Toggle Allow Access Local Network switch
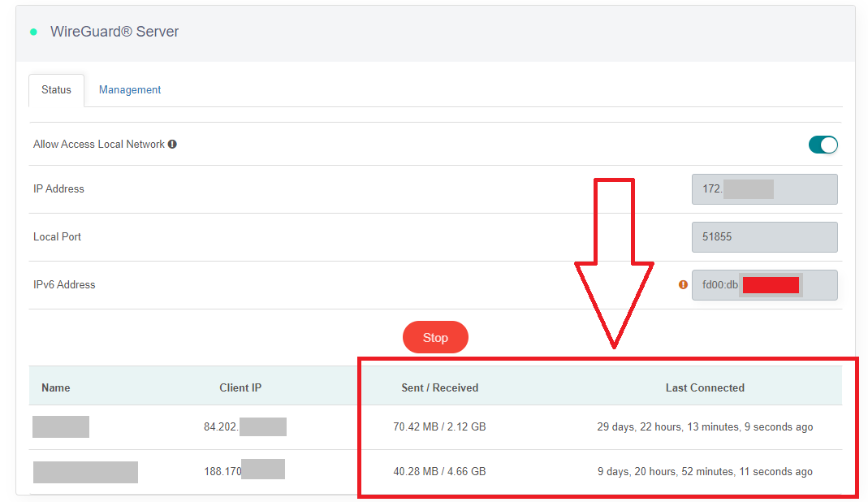This screenshot has height=502, width=868. tap(823, 145)
